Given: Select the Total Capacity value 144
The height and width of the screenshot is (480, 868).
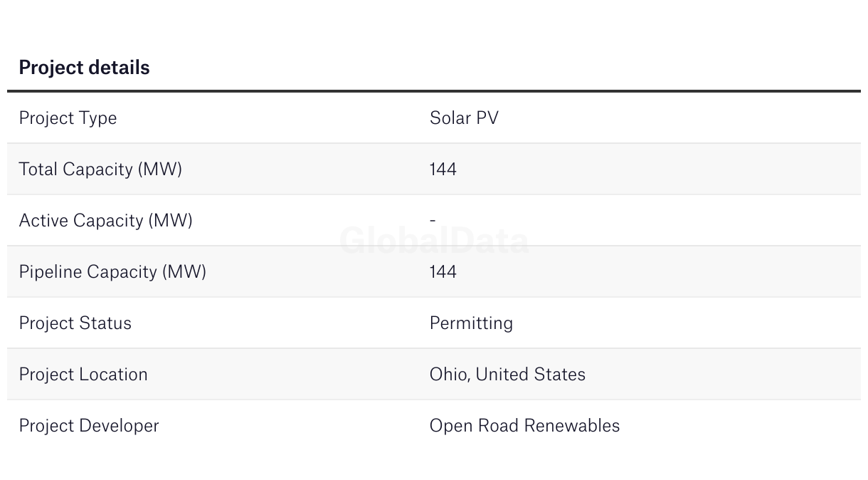Looking at the screenshot, I should (443, 169).
